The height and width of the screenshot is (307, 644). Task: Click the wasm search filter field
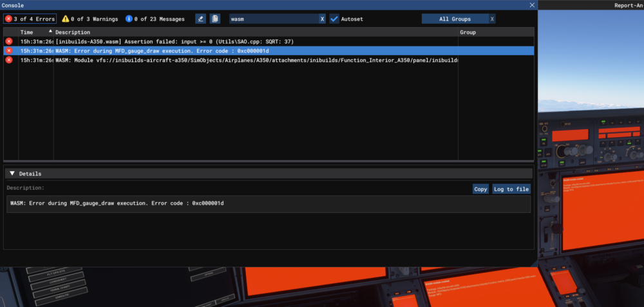click(x=272, y=19)
